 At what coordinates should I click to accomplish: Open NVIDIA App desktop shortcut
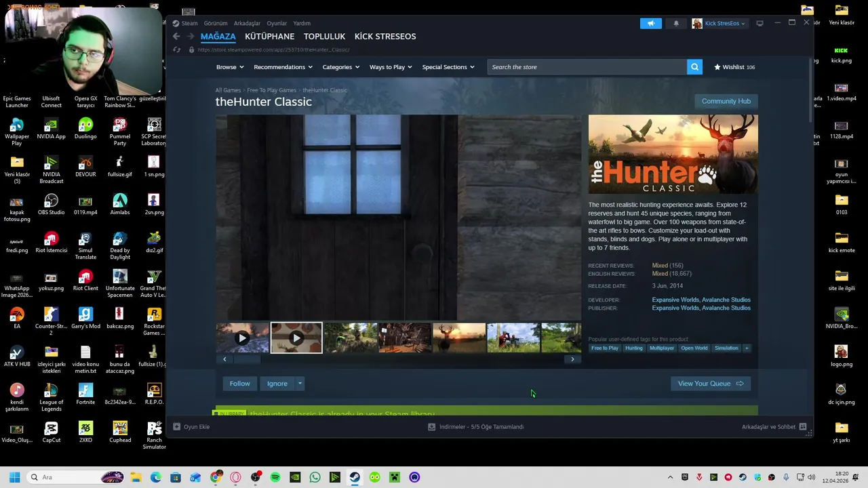coord(52,129)
